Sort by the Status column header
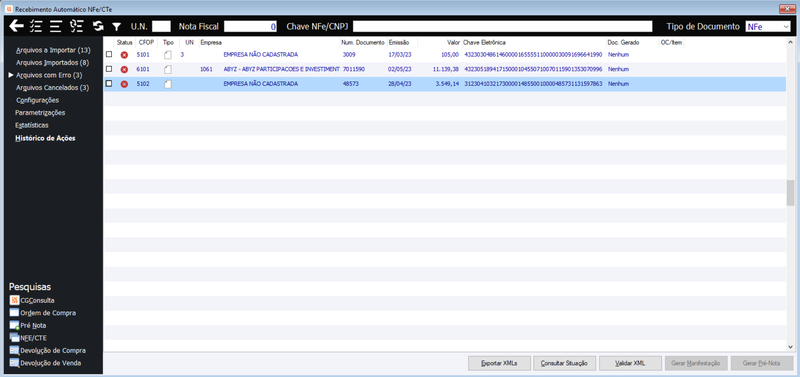 click(x=124, y=42)
